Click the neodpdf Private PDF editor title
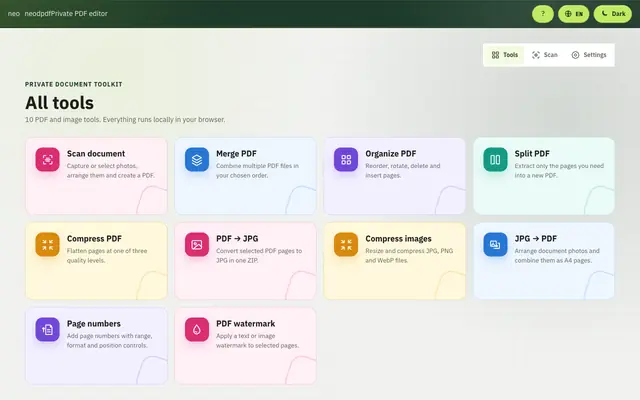 coord(66,13)
